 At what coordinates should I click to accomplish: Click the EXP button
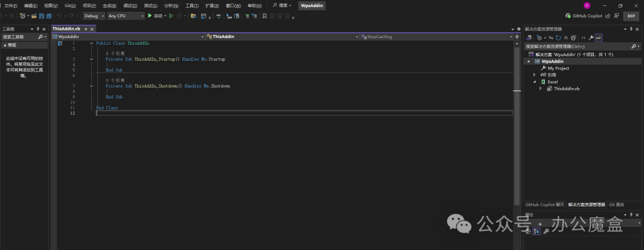(x=631, y=16)
